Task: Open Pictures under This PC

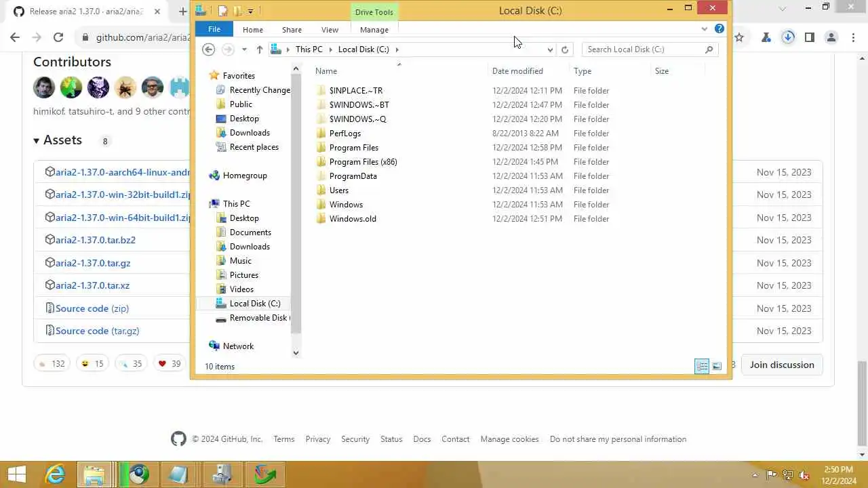Action: 243,275
